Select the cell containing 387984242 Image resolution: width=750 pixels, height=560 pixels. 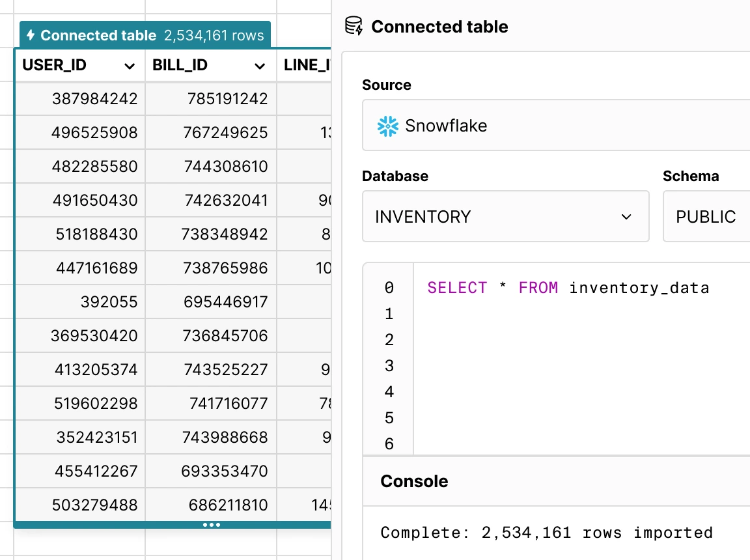point(98,98)
